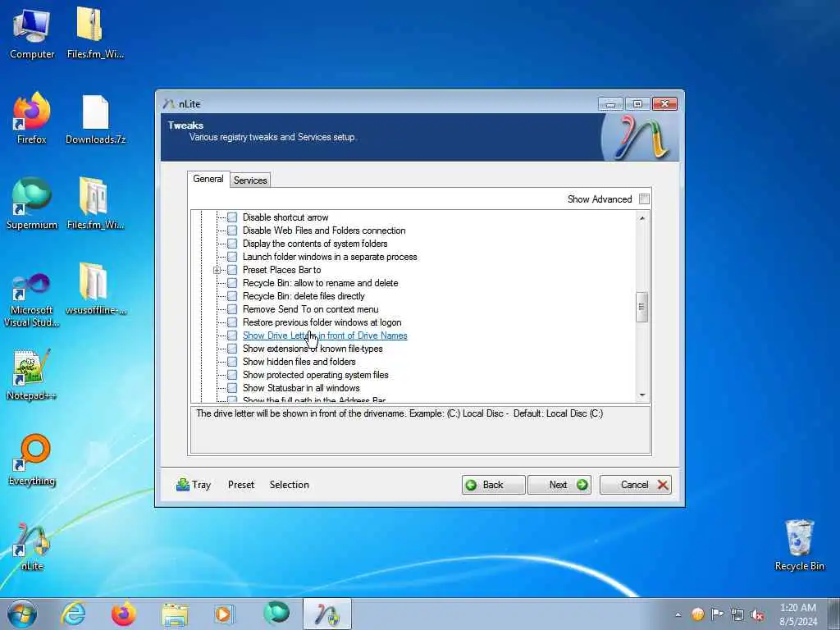The width and height of the screenshot is (840, 630).
Task: Check Disable shortcut arrow
Action: 232,217
